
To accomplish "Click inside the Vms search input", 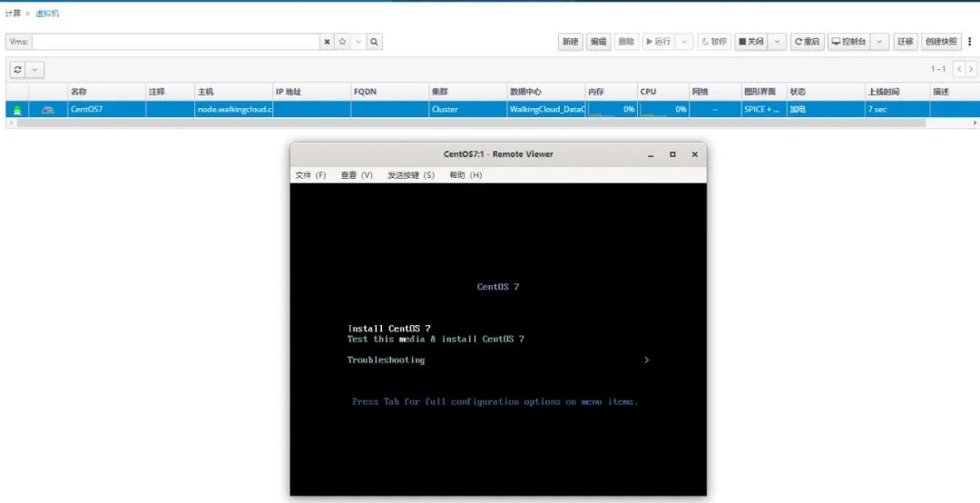I will tap(176, 42).
